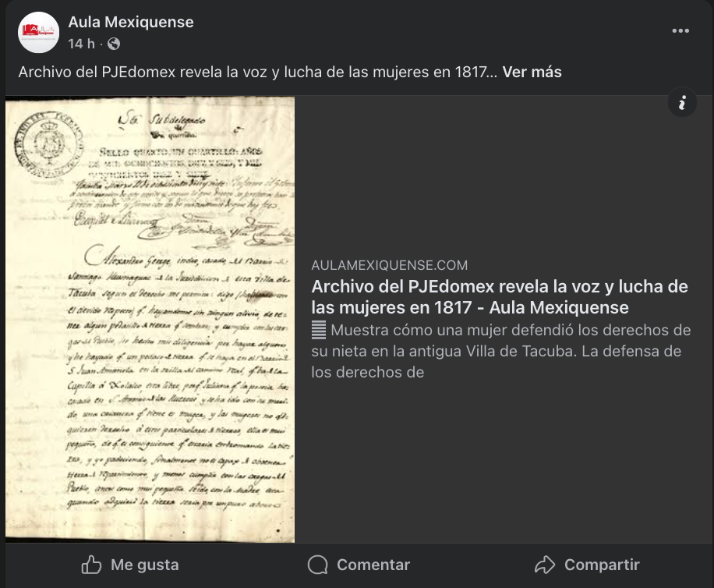Click the Aula Mexiquense profile picture
This screenshot has height=588, width=714.
click(39, 32)
